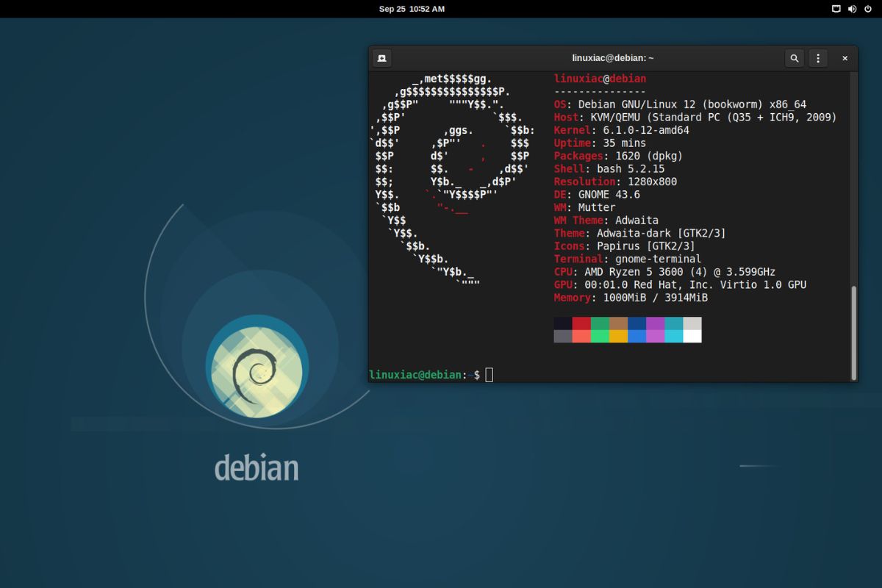This screenshot has height=588, width=882.
Task: Click the brown swatch in the top palette row
Action: tap(618, 323)
